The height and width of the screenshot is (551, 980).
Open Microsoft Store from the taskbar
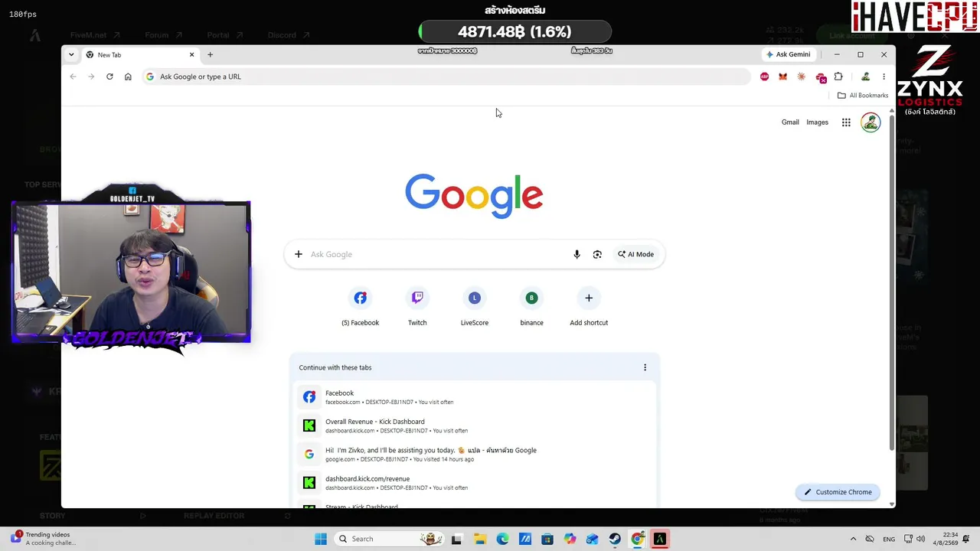[547, 539]
